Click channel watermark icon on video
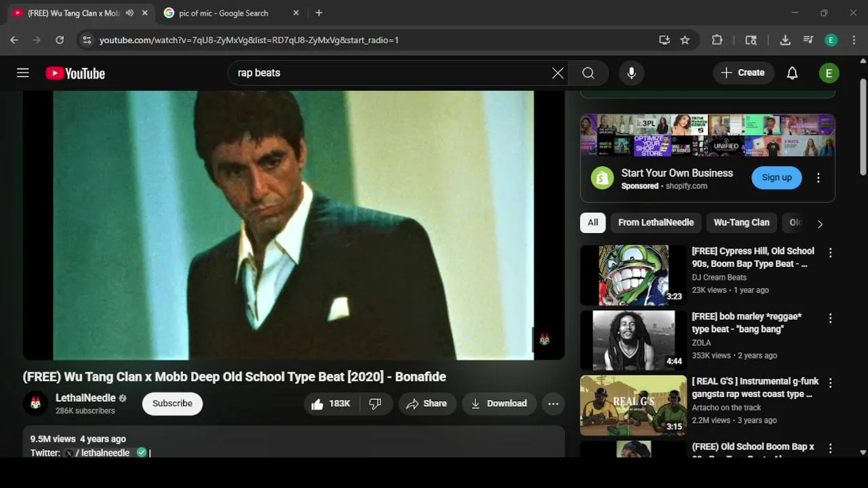868x488 pixels. 544,339
